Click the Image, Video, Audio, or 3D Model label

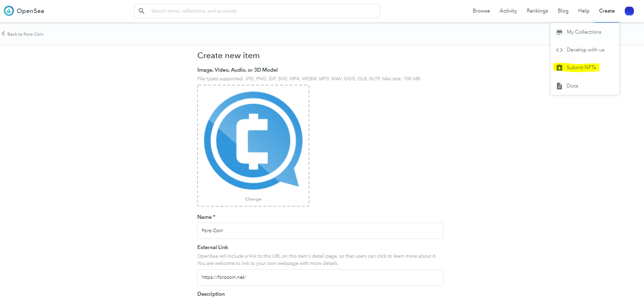(x=237, y=70)
